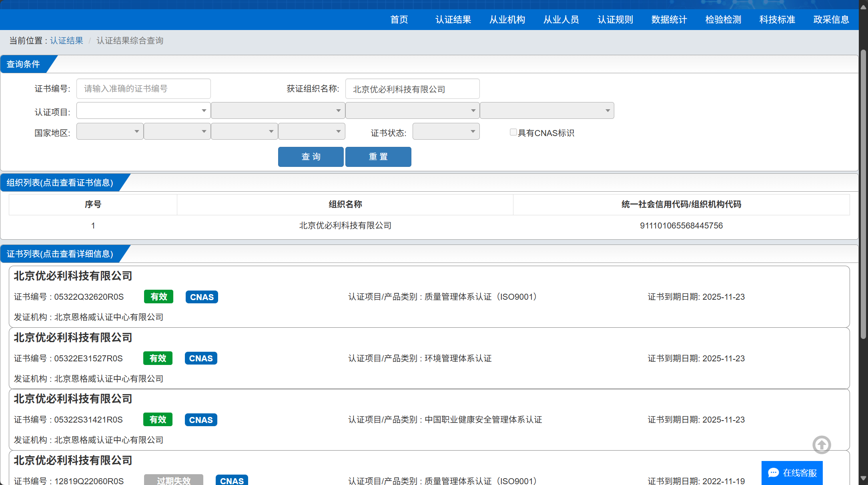Open the first 认证项目 dropdown
The image size is (868, 485).
143,110
